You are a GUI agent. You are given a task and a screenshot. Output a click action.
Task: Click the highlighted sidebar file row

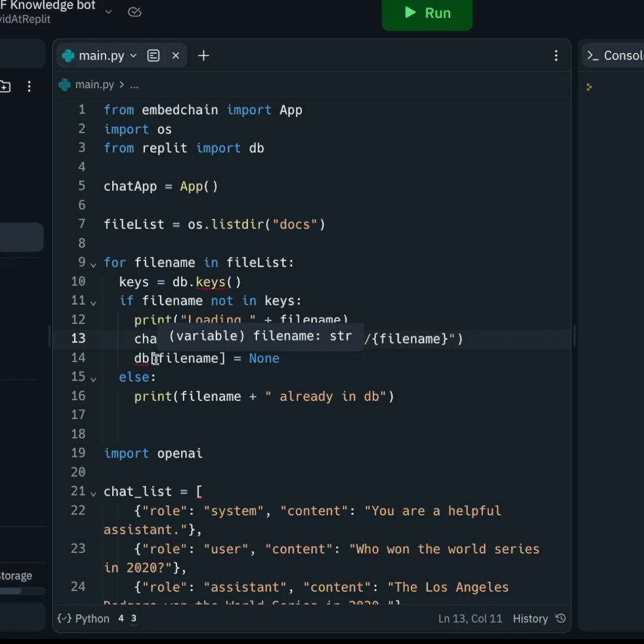[22, 237]
